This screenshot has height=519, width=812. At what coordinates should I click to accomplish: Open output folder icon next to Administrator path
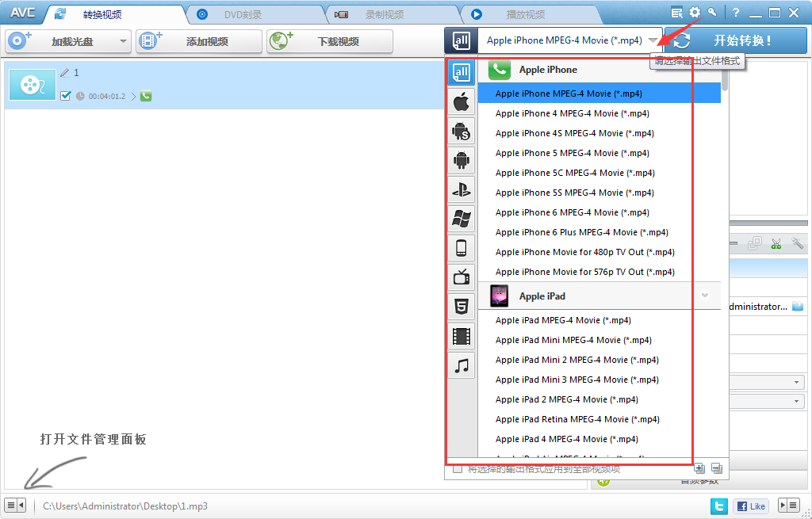pos(798,307)
